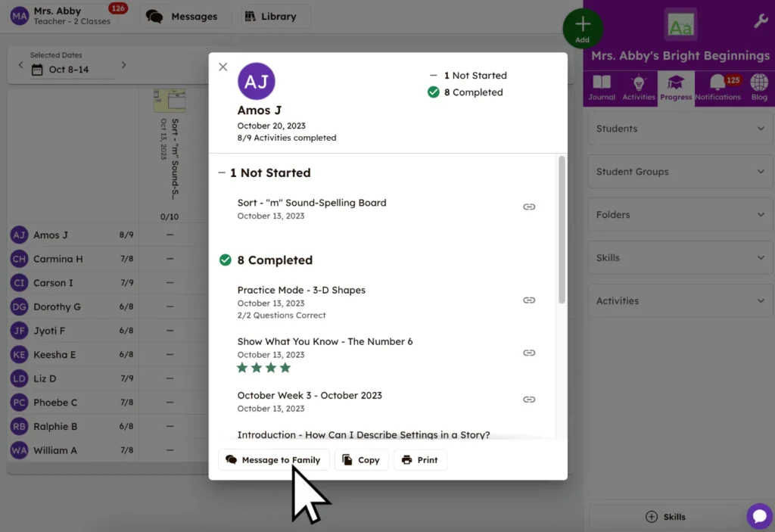This screenshot has height=532, width=775.
Task: Open Practice Mode - 3-D Shapes activity
Action: point(301,291)
